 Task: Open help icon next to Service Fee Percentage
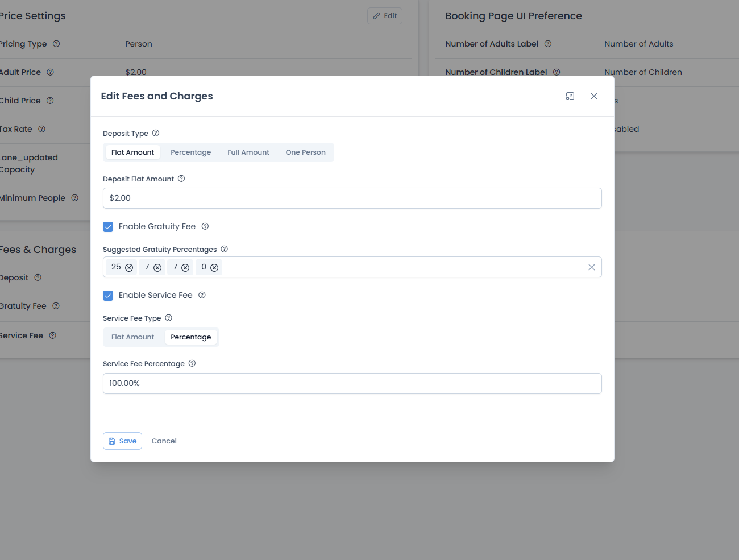point(192,363)
